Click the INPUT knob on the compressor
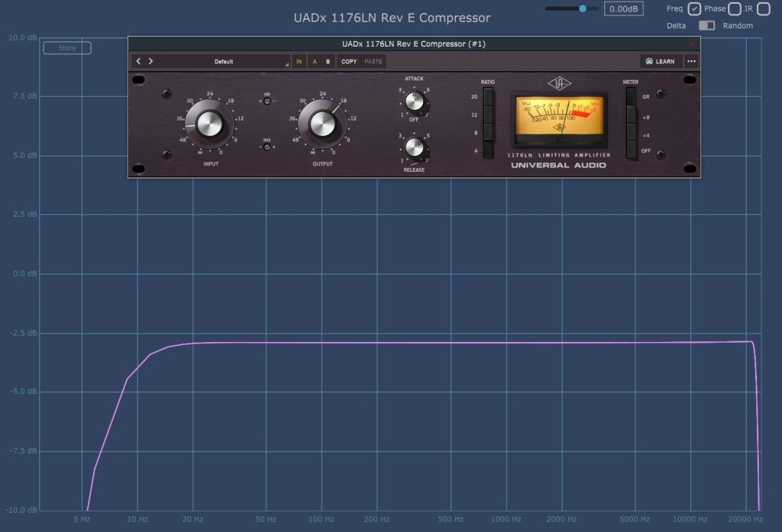 click(209, 122)
